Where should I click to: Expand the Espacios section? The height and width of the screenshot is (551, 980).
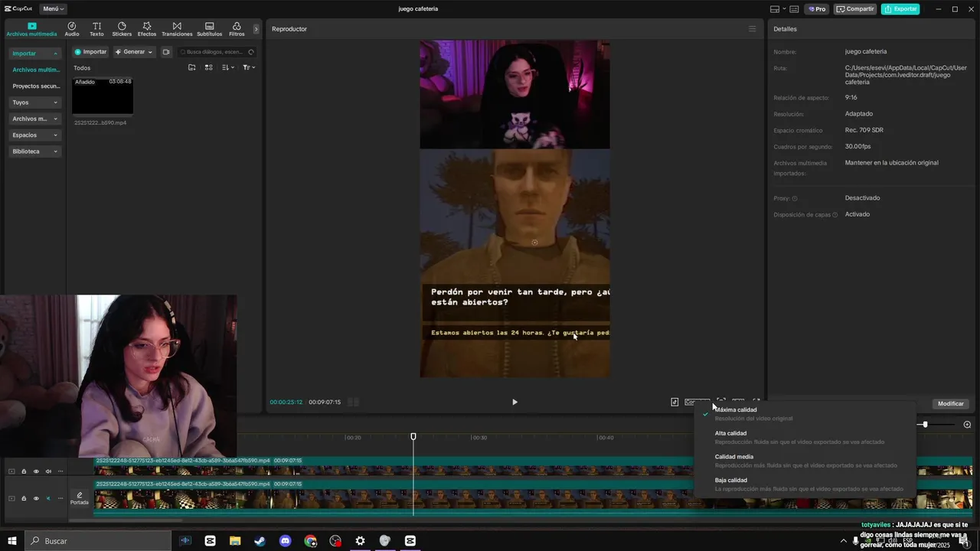pos(35,135)
